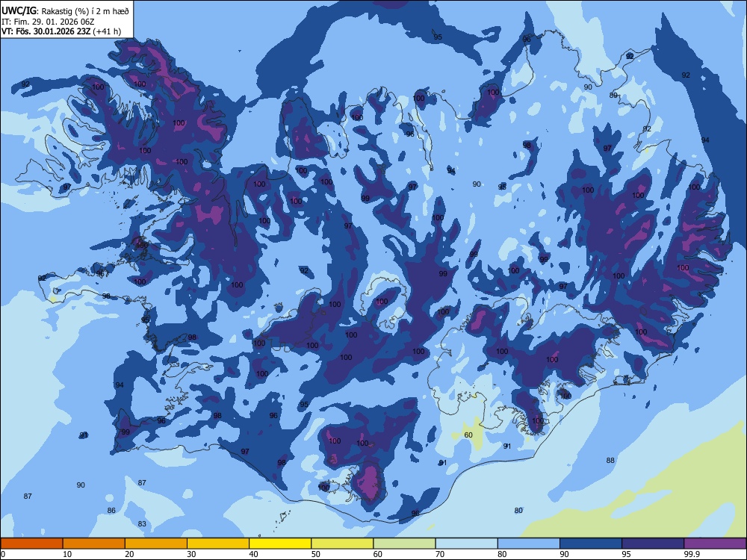
Task: Click the '30' tick label on the color scale
Action: (191, 554)
